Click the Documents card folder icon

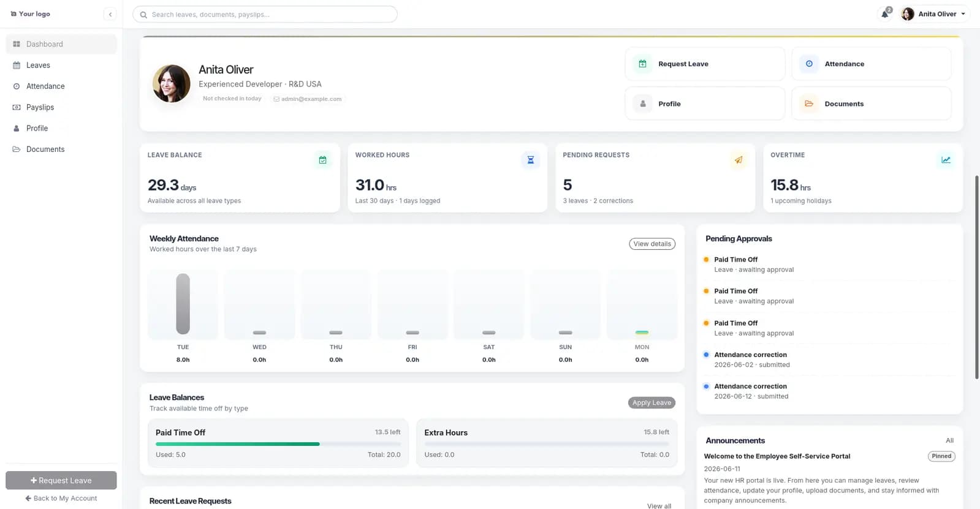809,104
